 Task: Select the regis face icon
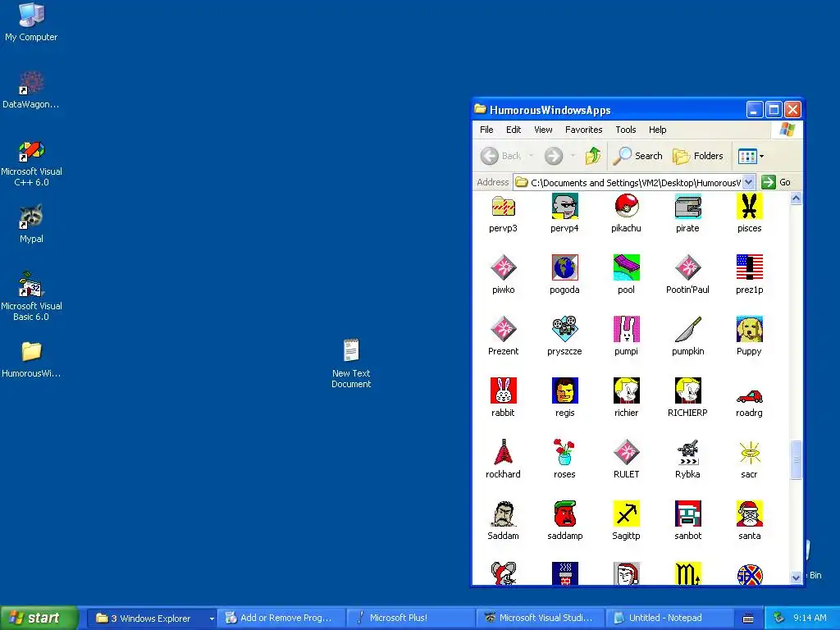(564, 390)
